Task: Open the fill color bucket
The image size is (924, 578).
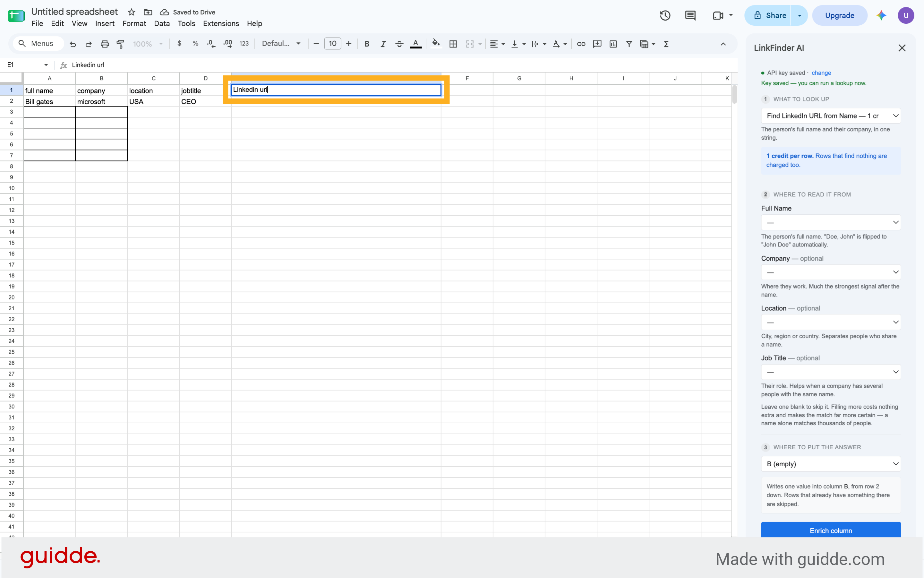Action: tap(436, 44)
